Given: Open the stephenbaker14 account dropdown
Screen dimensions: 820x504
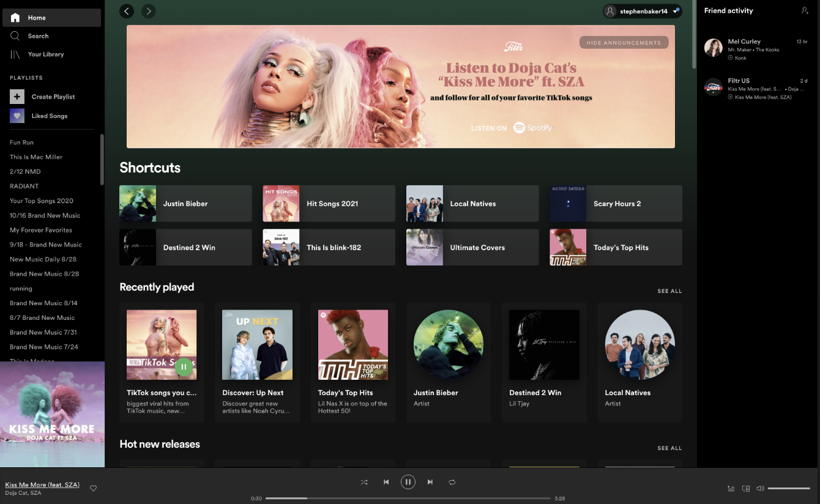Looking at the screenshot, I should (642, 11).
